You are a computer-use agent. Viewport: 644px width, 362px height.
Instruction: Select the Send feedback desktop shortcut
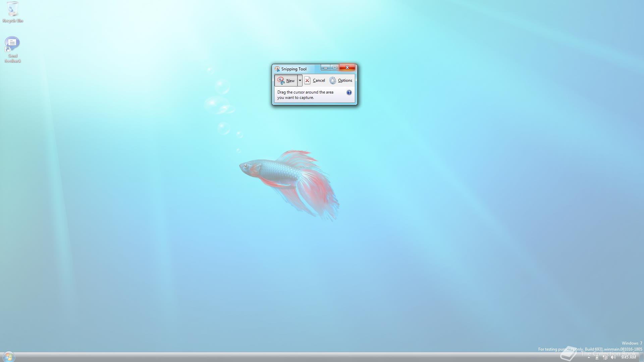click(x=12, y=50)
